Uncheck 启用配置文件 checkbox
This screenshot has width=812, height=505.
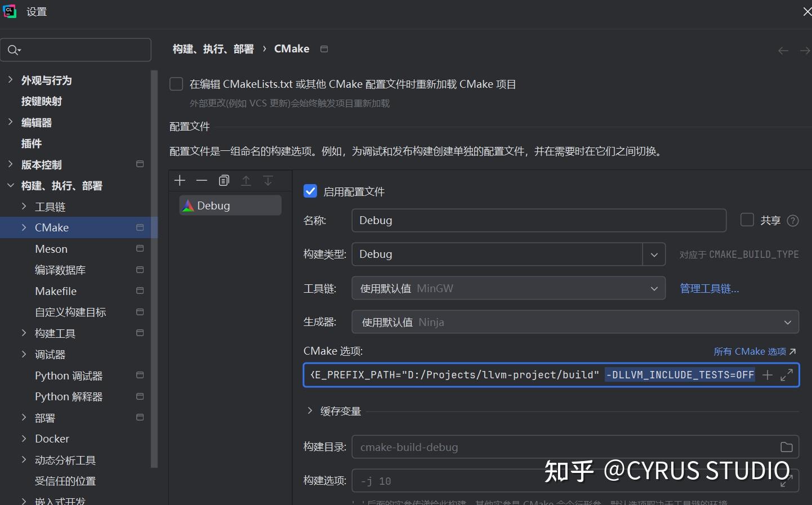pos(310,191)
